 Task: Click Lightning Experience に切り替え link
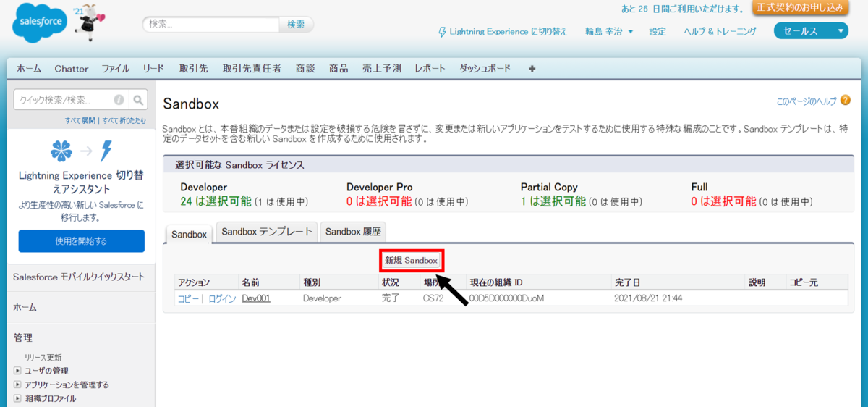click(x=508, y=32)
